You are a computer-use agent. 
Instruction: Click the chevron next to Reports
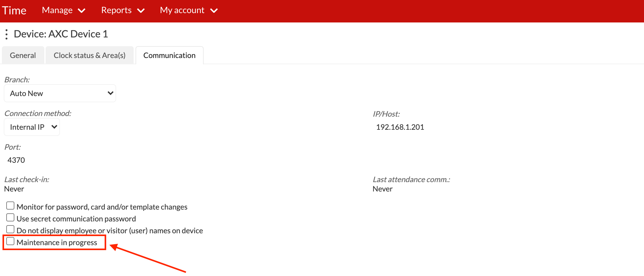[141, 11]
